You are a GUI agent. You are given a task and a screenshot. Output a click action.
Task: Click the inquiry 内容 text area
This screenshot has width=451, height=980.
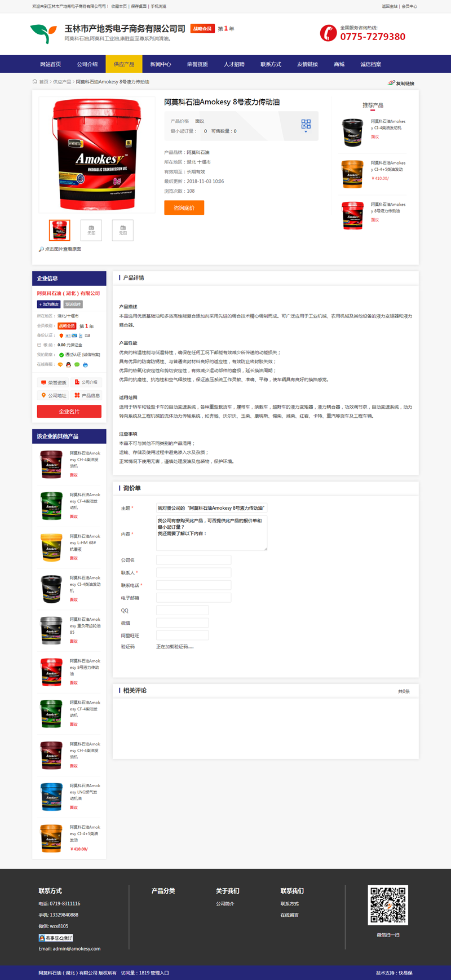(211, 533)
